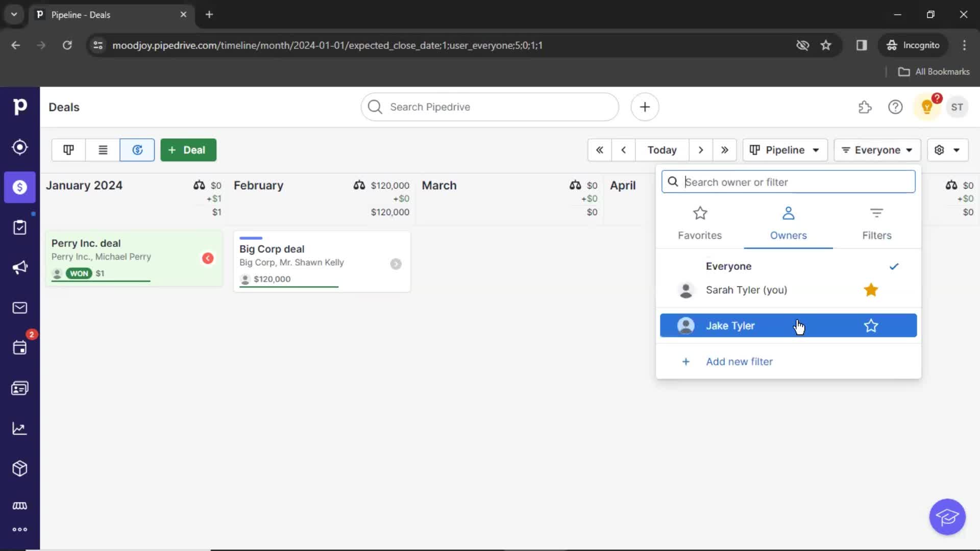
Task: Switch to list view
Action: pyautogui.click(x=103, y=150)
